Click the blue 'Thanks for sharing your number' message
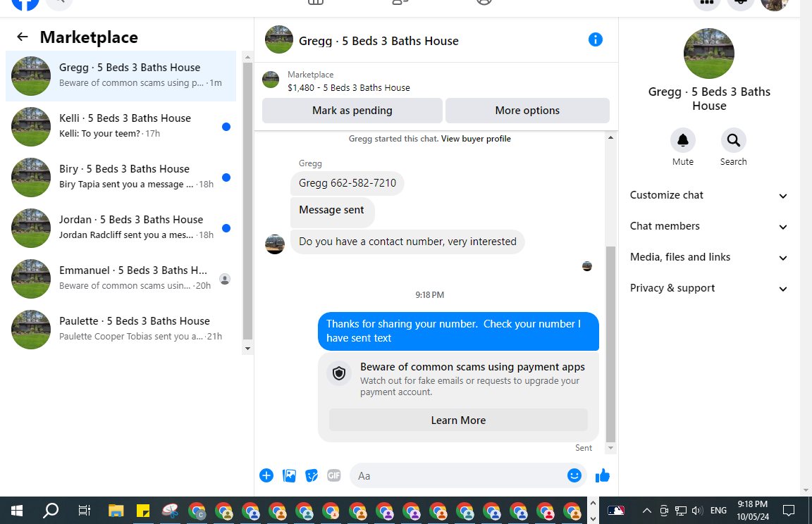This screenshot has height=524, width=812. click(458, 331)
